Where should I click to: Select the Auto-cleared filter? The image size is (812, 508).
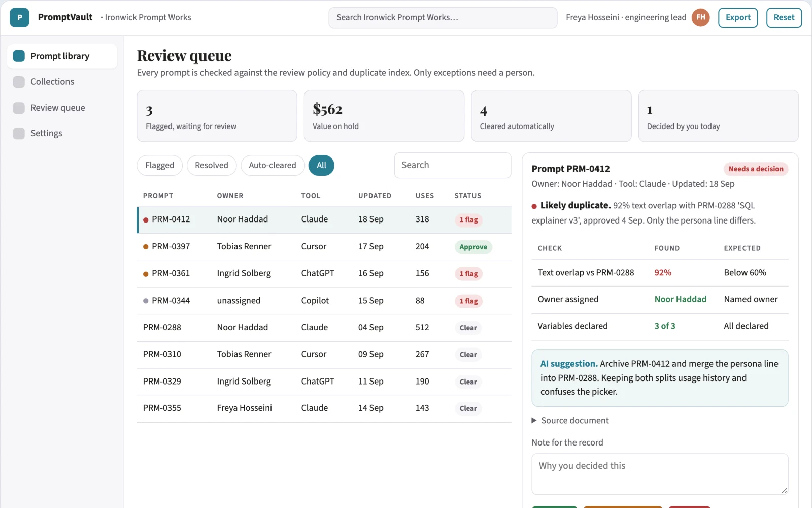[273, 166]
